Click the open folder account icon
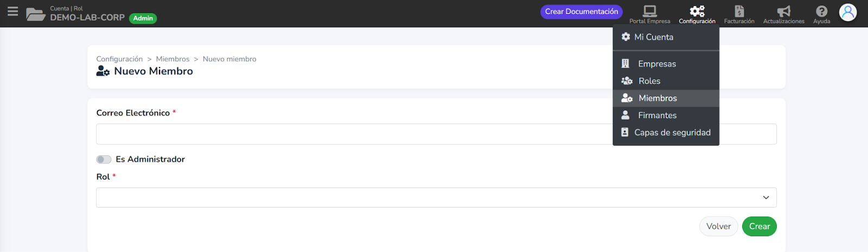The height and width of the screenshot is (252, 868). click(x=36, y=14)
